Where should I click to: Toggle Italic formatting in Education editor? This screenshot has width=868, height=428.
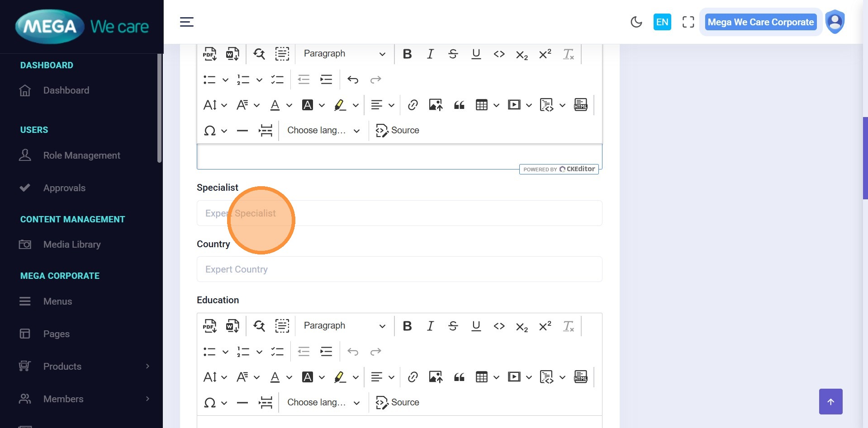pyautogui.click(x=430, y=326)
